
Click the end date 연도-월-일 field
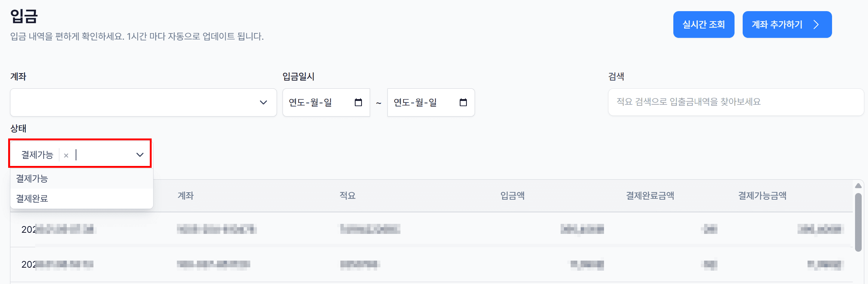point(431,102)
